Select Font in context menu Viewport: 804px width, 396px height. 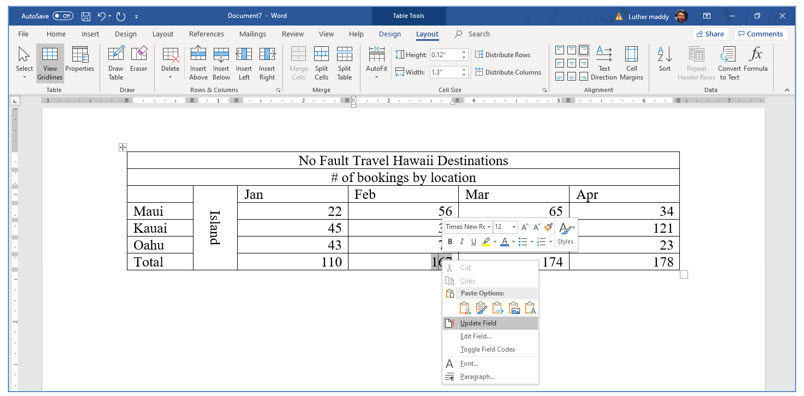pyautogui.click(x=490, y=363)
